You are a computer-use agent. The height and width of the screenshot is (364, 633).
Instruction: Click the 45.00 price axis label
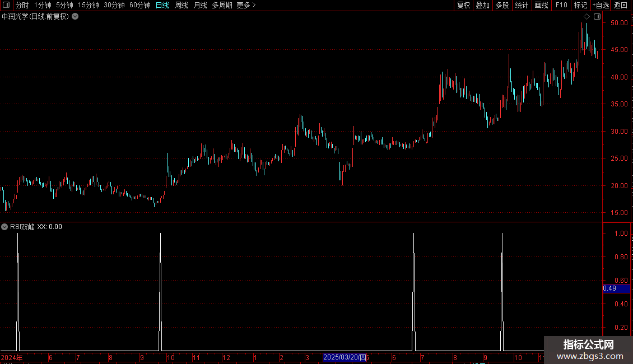pos(619,50)
